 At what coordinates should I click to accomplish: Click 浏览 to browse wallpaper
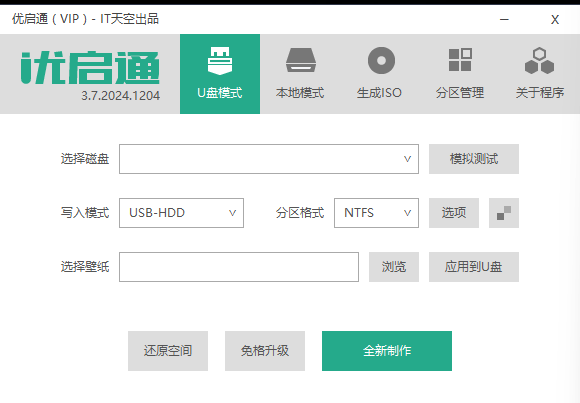tap(394, 267)
